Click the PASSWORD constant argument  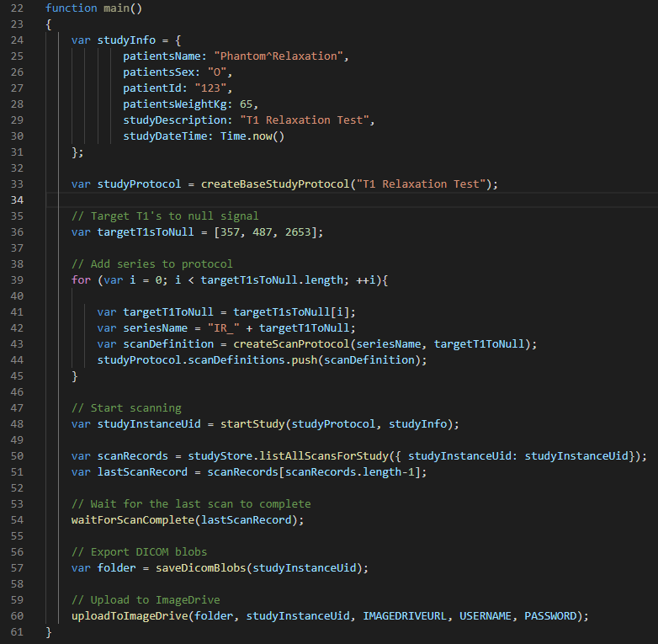(553, 616)
